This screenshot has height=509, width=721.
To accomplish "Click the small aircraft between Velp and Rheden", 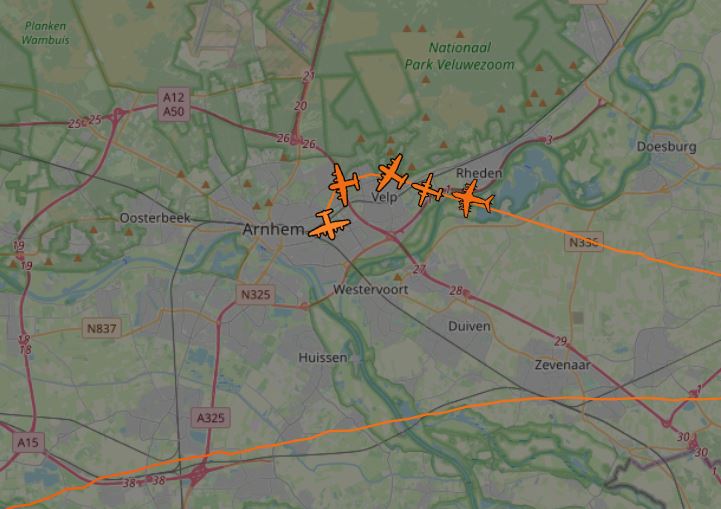I will click(427, 189).
